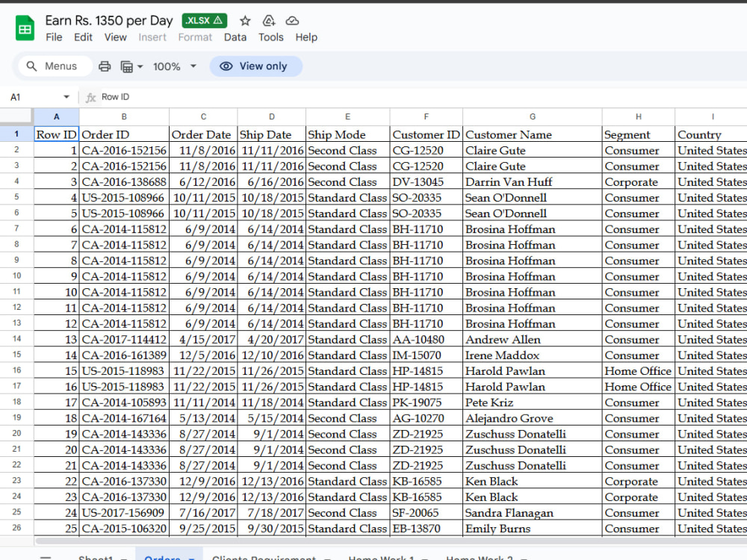
Task: Open the Google Sheets home icon
Action: (25, 28)
